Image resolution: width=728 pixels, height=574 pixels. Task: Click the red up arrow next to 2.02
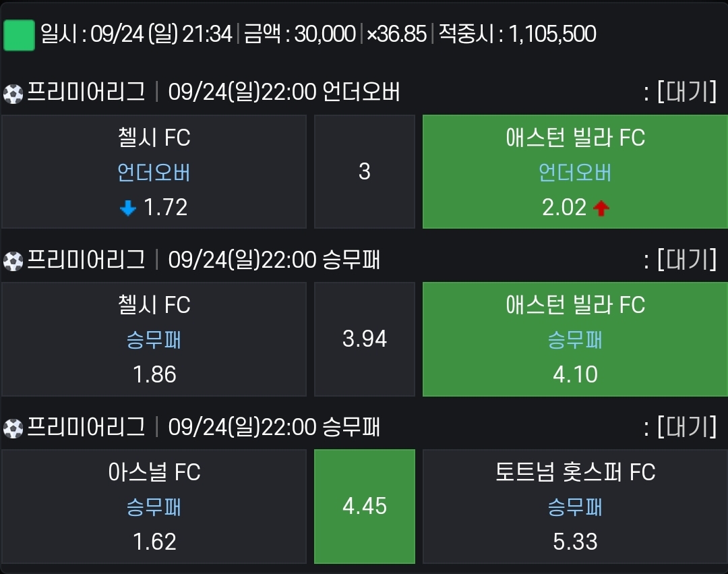click(601, 208)
